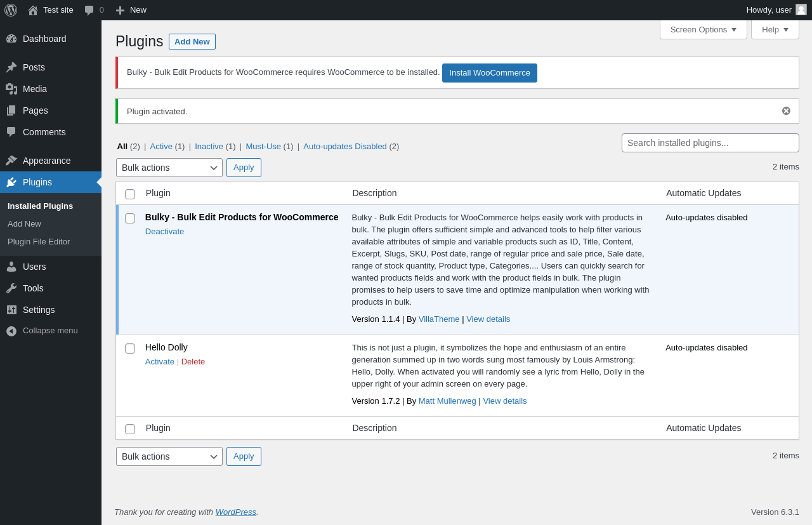View details for the Bulky plugin
This screenshot has width=812, height=525.
pos(488,319)
